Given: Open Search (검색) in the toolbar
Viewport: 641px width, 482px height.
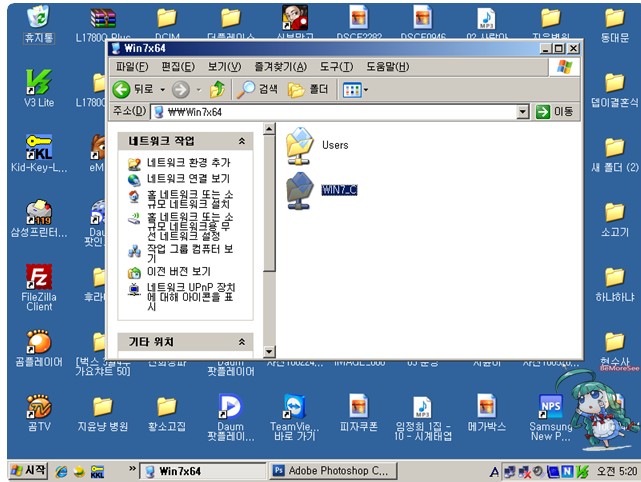Looking at the screenshot, I should (x=258, y=90).
